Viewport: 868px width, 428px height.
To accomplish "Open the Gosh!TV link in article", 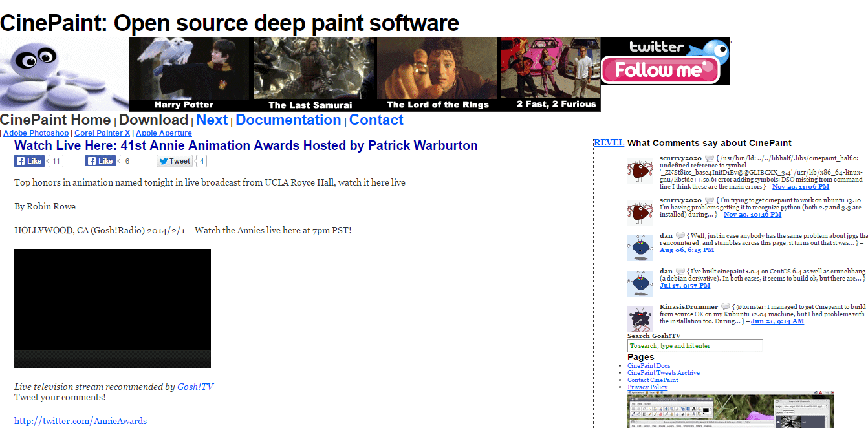I will (x=195, y=387).
